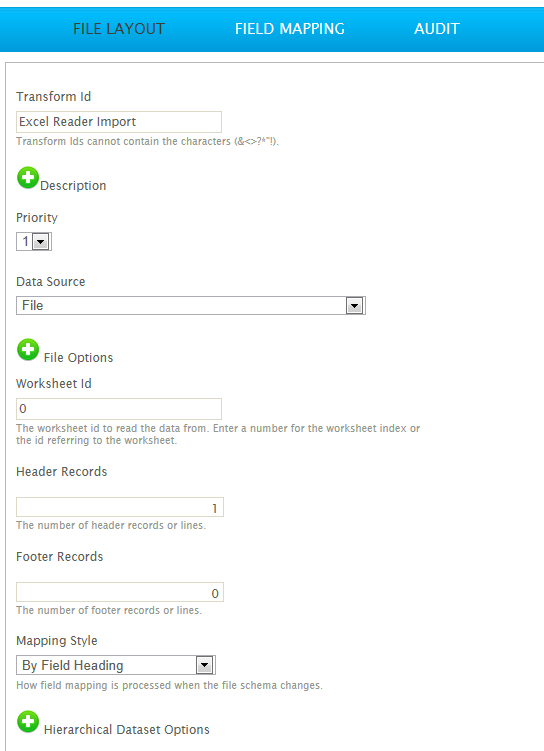The width and height of the screenshot is (544, 751).
Task: Click the File Options label
Action: point(79,358)
